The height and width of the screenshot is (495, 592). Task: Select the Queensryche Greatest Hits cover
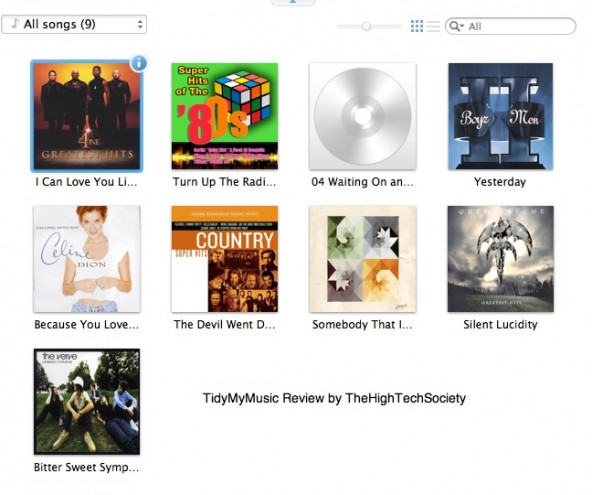click(500, 259)
